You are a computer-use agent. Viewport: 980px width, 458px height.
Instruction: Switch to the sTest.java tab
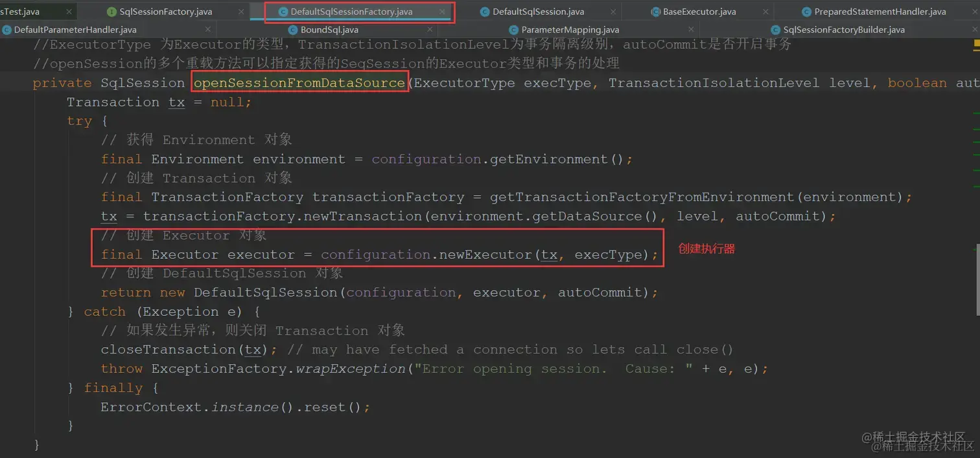20,12
